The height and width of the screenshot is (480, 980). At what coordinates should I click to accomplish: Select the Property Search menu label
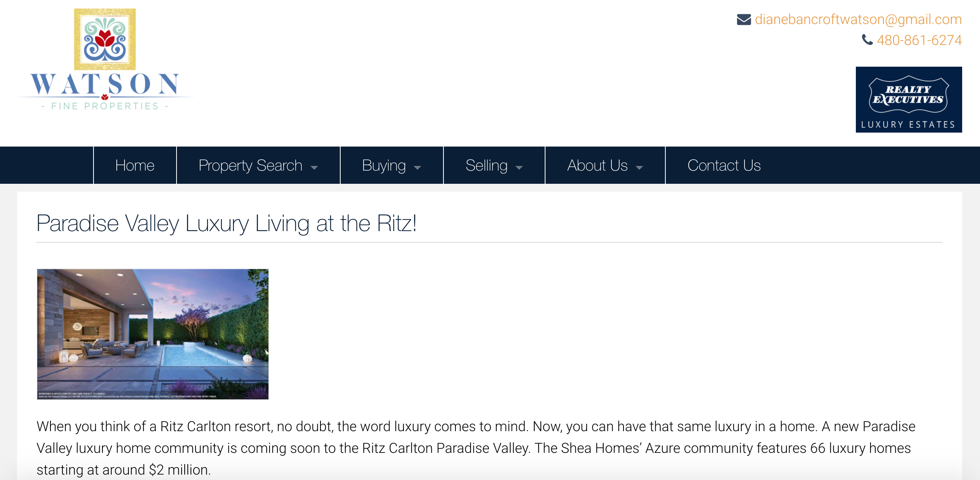pyautogui.click(x=250, y=166)
